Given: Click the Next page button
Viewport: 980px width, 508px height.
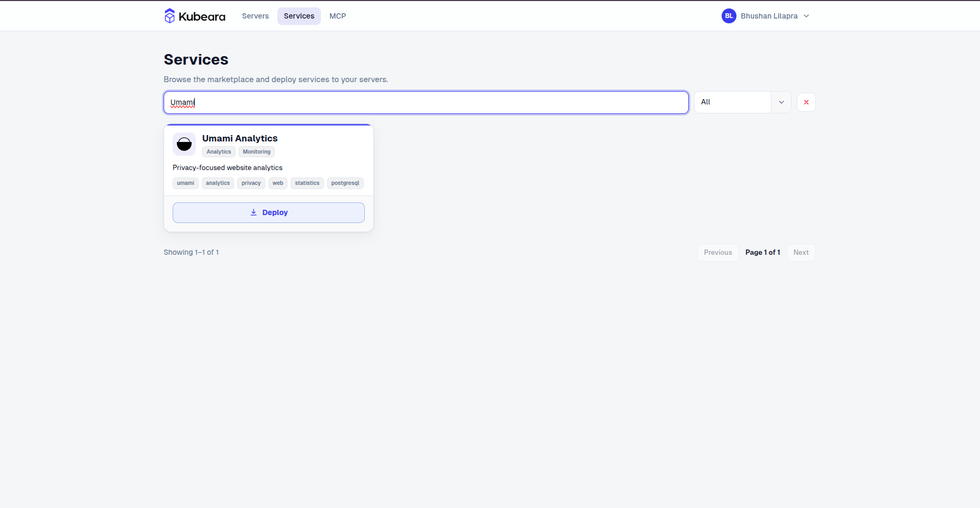Looking at the screenshot, I should [801, 253].
